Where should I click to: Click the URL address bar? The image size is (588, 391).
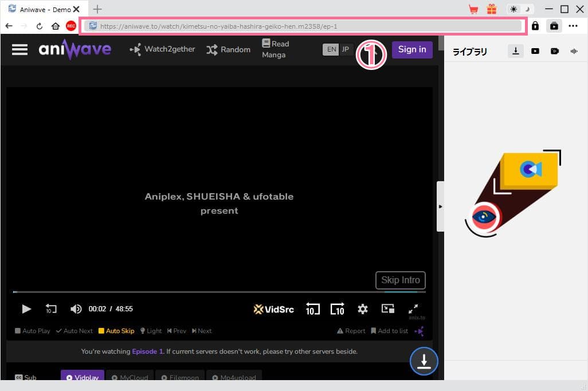point(304,26)
